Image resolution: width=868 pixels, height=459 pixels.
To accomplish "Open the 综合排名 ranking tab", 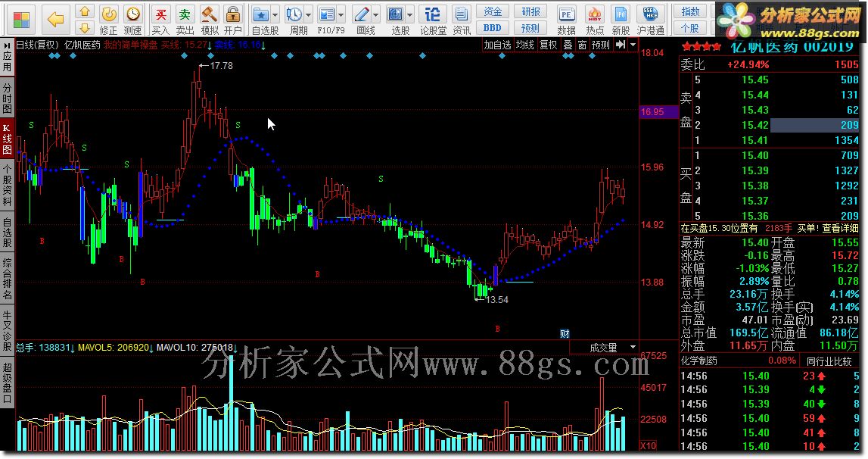I will pos(8,278).
